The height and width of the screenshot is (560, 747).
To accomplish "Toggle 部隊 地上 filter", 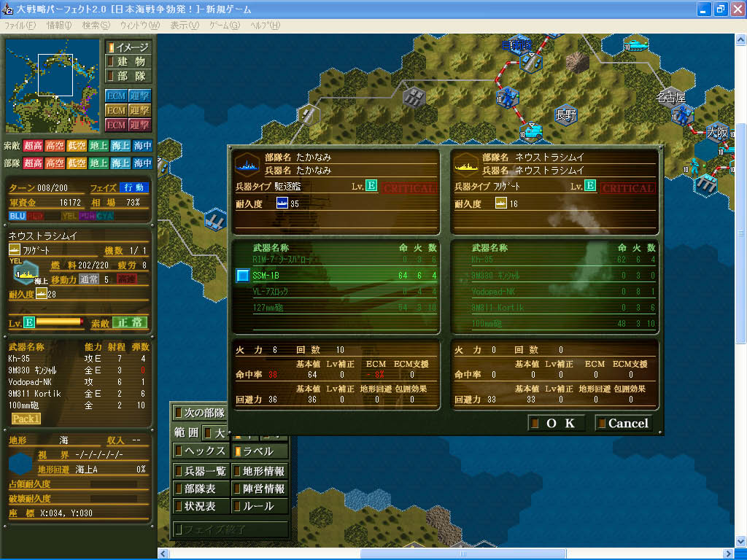I will pyautogui.click(x=98, y=163).
